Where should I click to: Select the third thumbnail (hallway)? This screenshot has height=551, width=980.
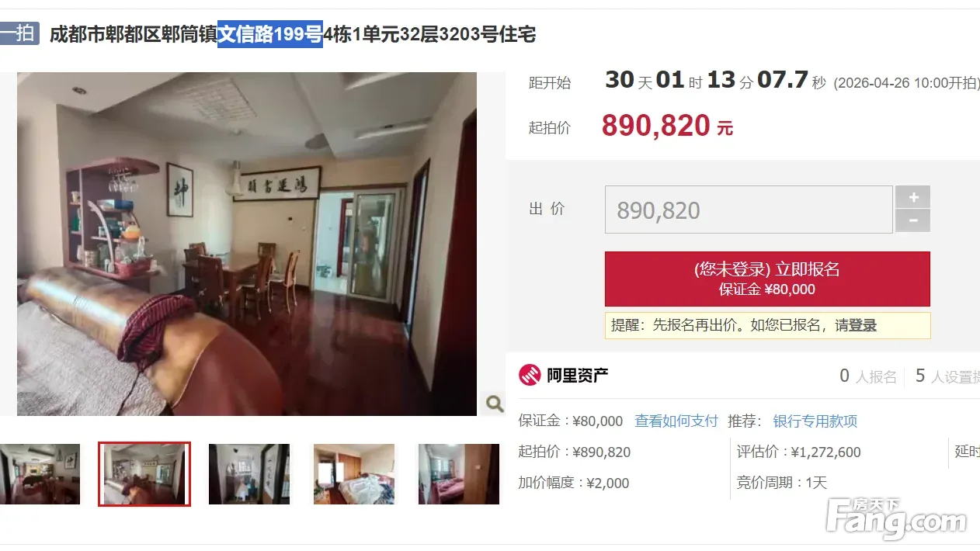click(249, 474)
